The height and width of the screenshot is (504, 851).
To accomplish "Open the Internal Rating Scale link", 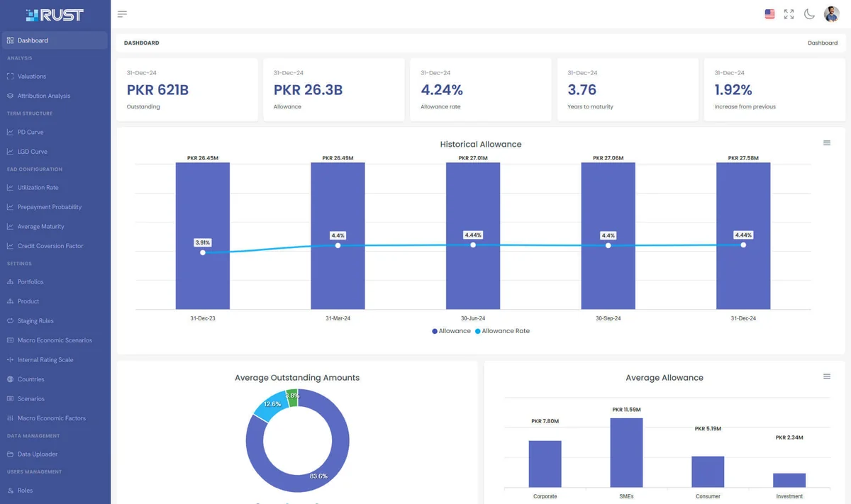I will (45, 360).
